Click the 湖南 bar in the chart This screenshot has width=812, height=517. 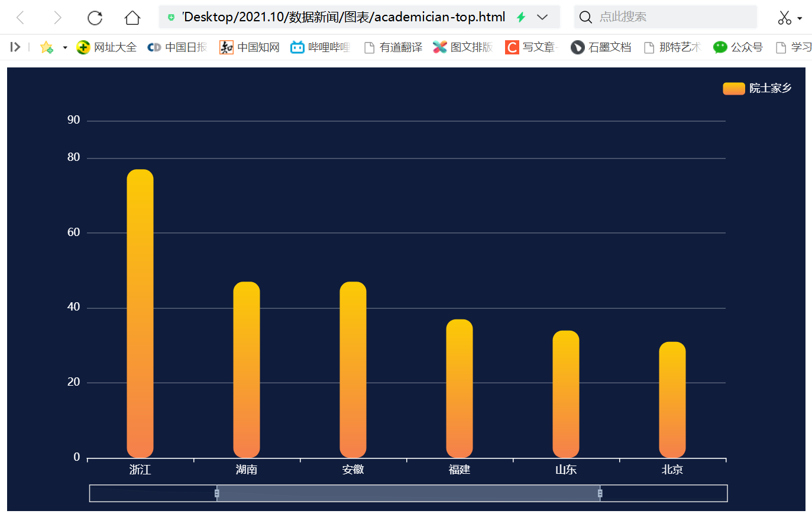(x=247, y=370)
